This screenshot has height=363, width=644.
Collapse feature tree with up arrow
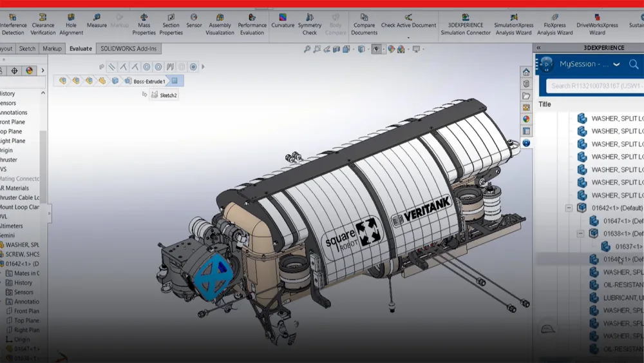43,93
